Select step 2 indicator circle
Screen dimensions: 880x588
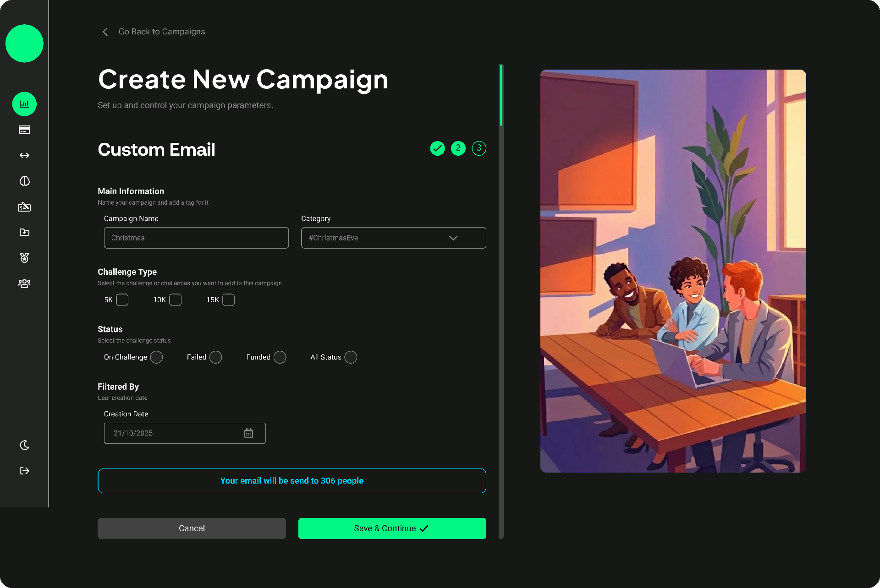coord(458,148)
